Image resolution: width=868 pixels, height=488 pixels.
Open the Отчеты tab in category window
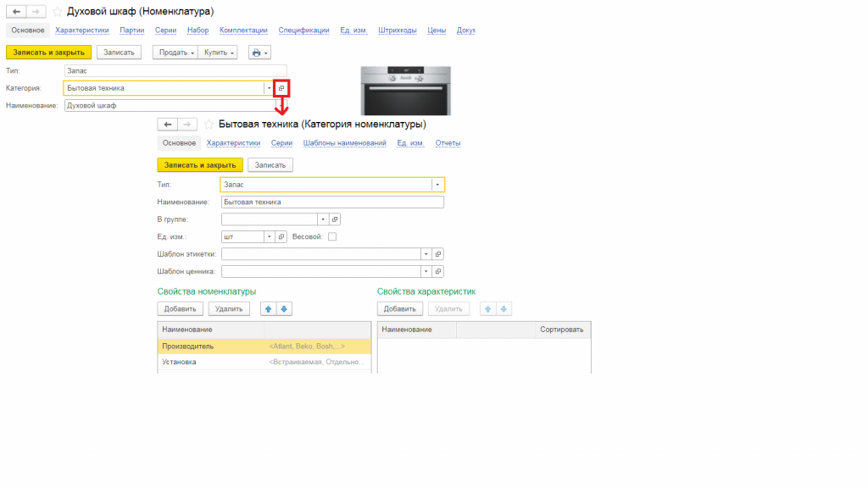click(448, 143)
